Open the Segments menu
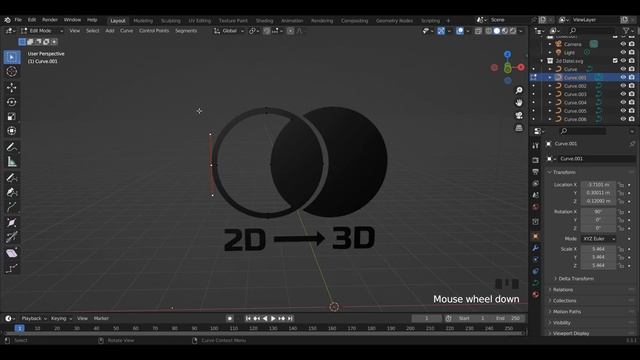The image size is (640, 360). pyautogui.click(x=186, y=31)
